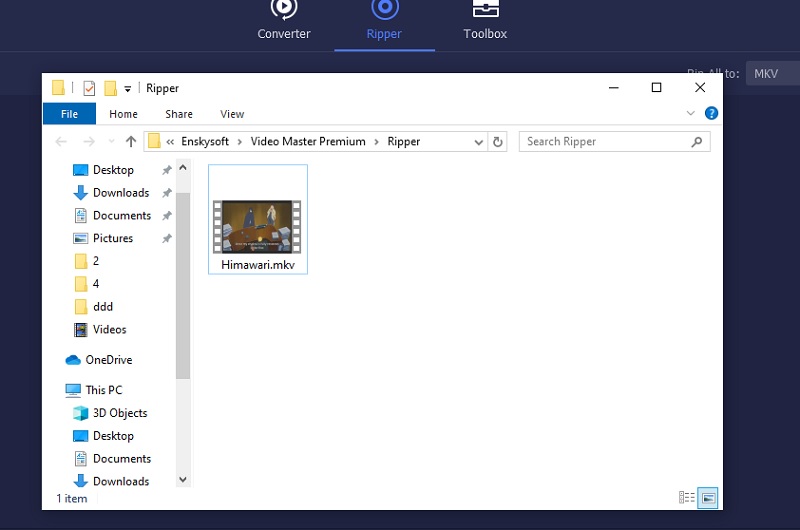Click the Explorer title bar folder icon
Screen dimensions: 800x530
point(58,88)
